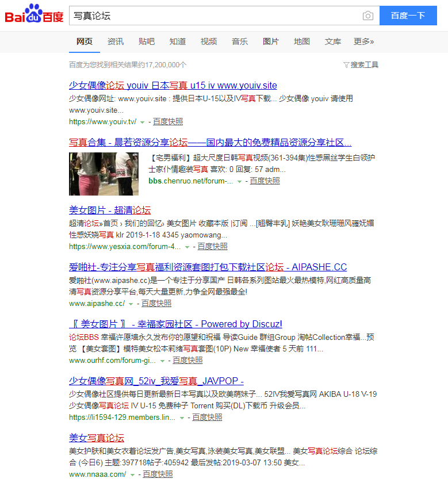Expand dropdown arrow next to bbs.chenruo.net
This screenshot has width=448, height=486.
pyautogui.click(x=239, y=181)
